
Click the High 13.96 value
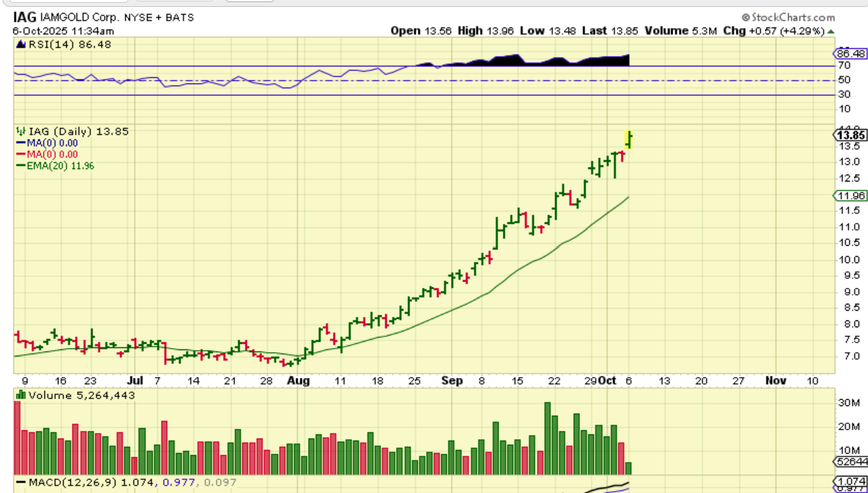(486, 30)
